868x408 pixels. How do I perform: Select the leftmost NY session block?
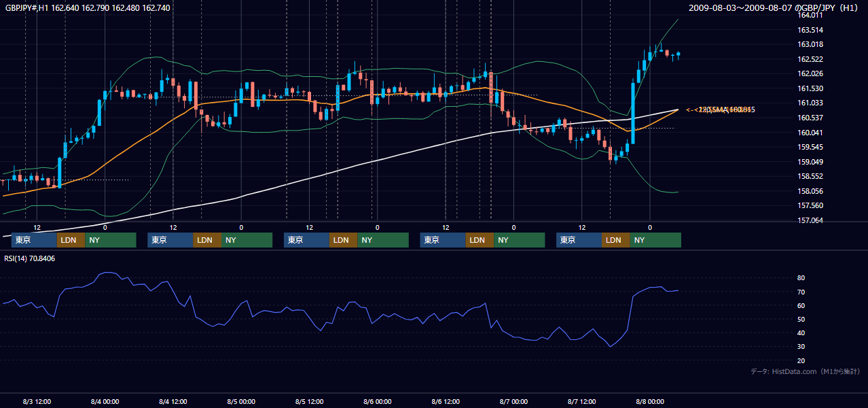110,240
